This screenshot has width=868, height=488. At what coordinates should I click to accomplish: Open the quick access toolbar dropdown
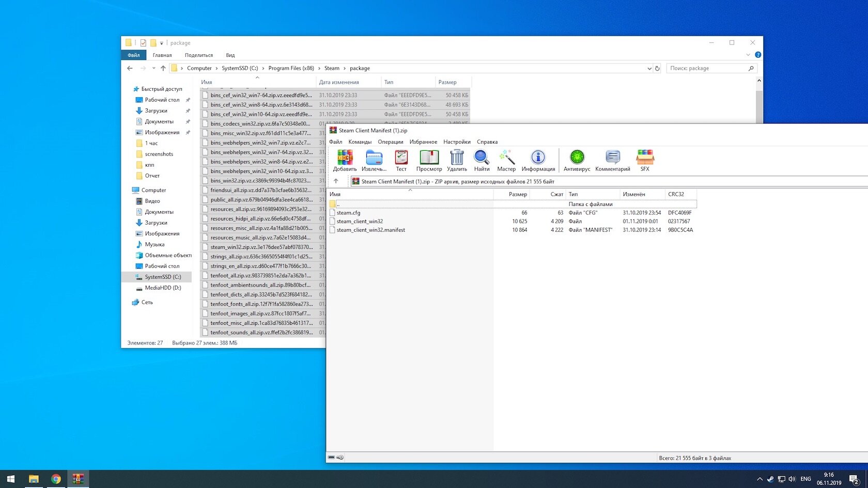point(161,43)
